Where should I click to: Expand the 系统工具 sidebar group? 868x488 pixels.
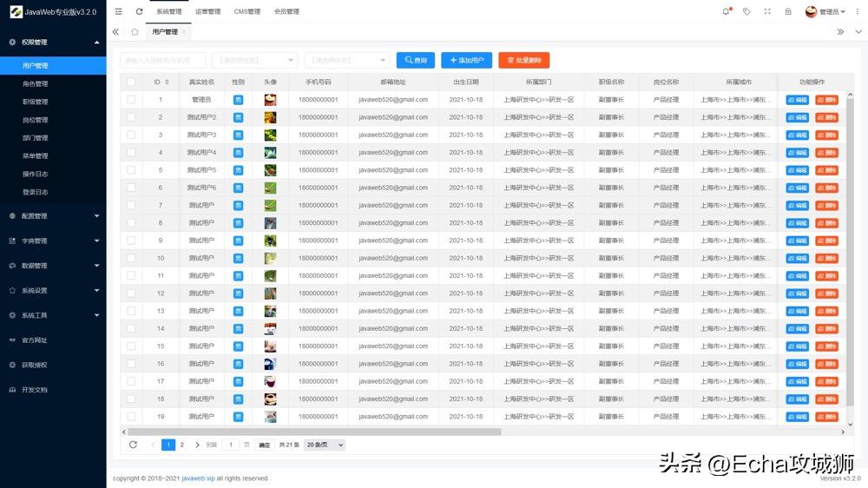coord(53,315)
